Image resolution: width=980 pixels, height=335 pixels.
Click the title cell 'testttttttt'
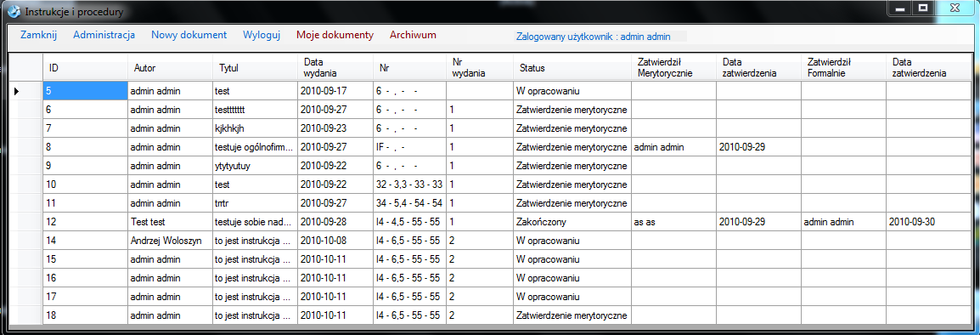pos(255,110)
